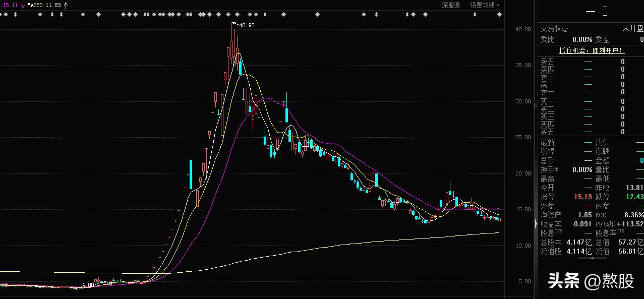
Task: Click the 30.00 price axis label
Action: click(x=523, y=101)
